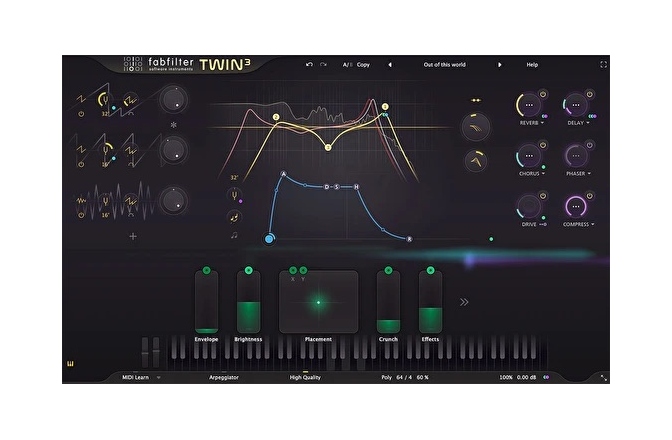
Task: Click oscillator 2 tuning fork pitch knob
Action: (105, 150)
